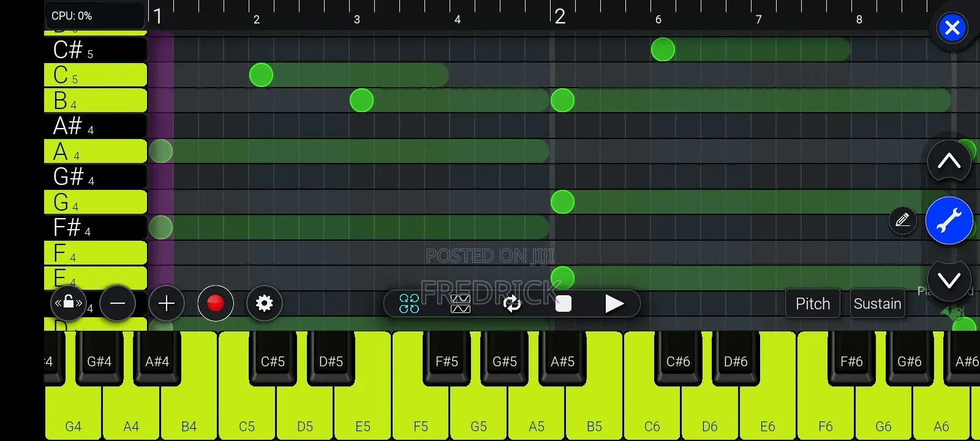The height and width of the screenshot is (441, 980).
Task: Open the quantize grid icon
Action: 409,303
